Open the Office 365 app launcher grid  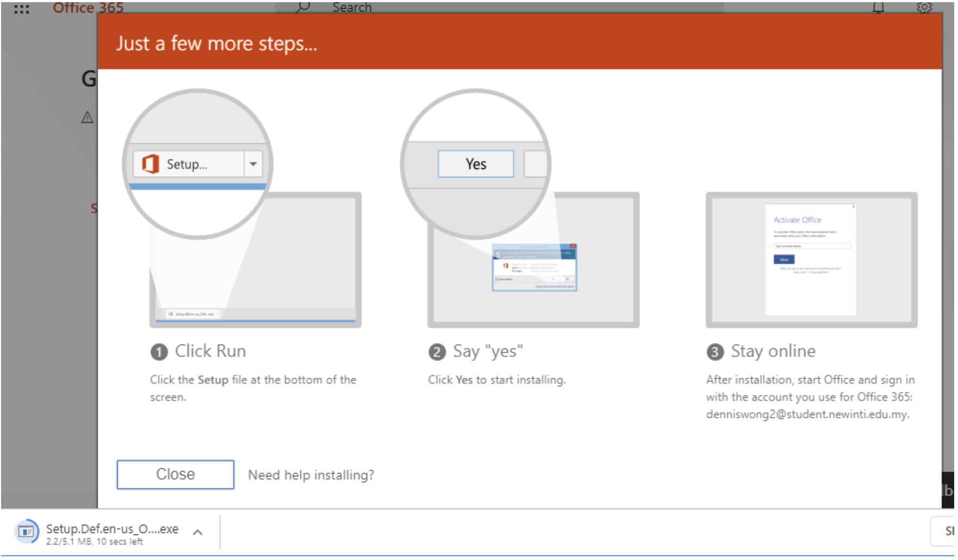(21, 9)
